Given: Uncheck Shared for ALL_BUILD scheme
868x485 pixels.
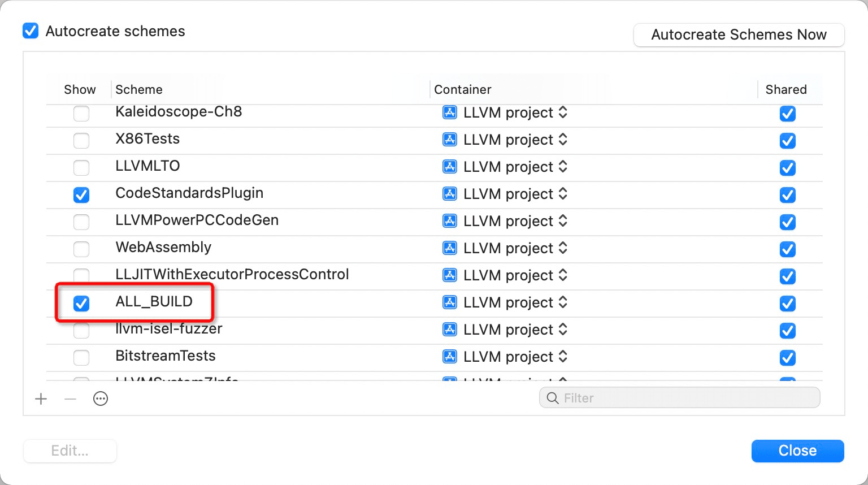Looking at the screenshot, I should (x=788, y=304).
